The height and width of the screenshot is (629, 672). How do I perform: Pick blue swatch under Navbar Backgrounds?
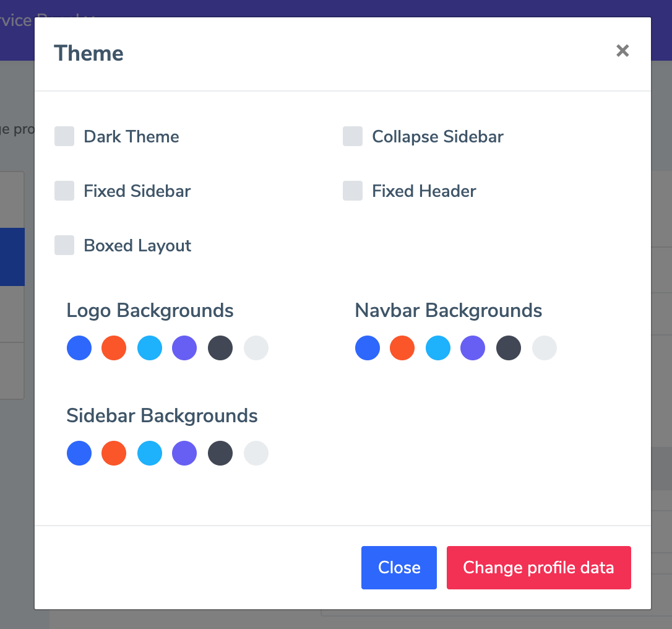tap(368, 348)
